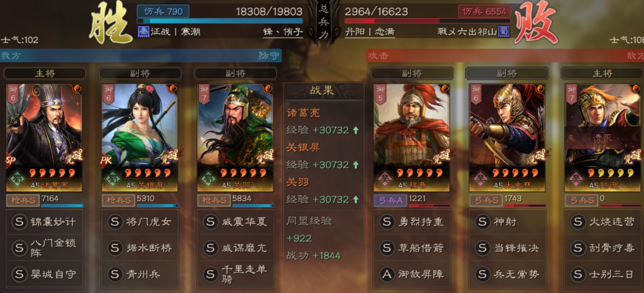Click the S-rank icon beside 火烧连营
The image size is (644, 293).
tap(577, 222)
